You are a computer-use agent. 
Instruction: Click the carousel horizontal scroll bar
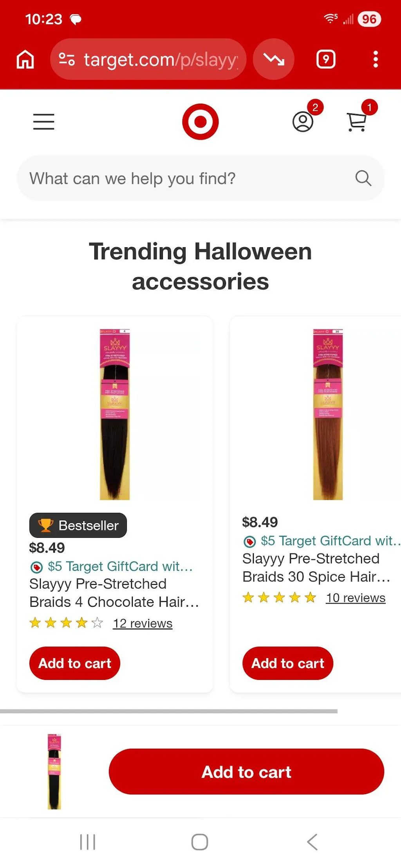(x=169, y=711)
